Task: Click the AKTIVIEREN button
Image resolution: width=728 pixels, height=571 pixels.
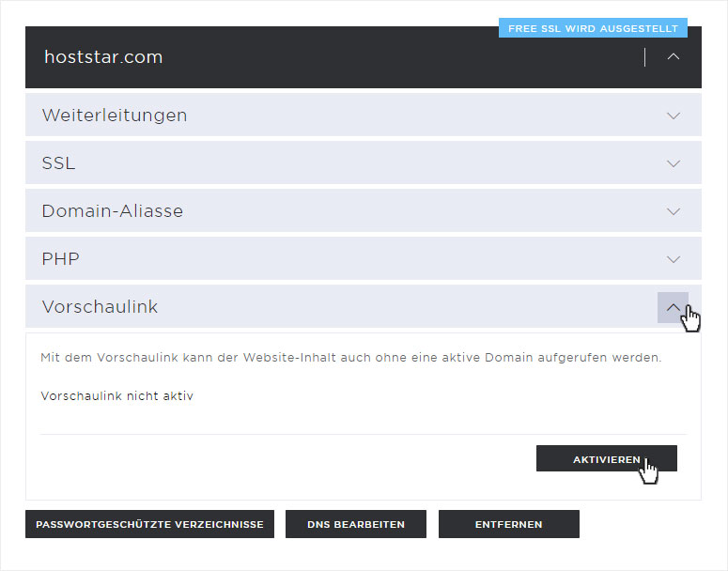Action: [x=607, y=458]
